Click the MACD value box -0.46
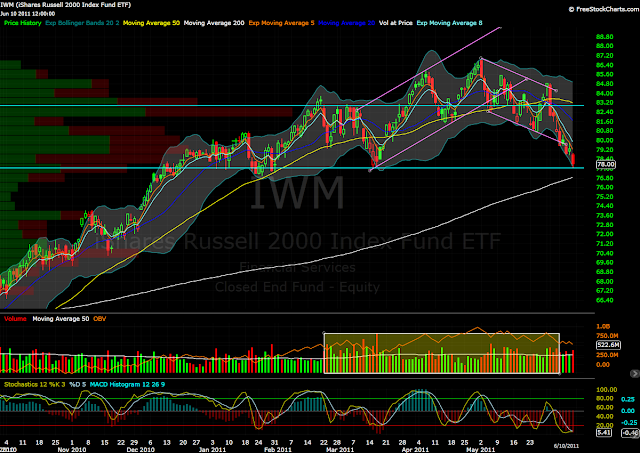The height and width of the screenshot is (453, 640). pos(631,433)
